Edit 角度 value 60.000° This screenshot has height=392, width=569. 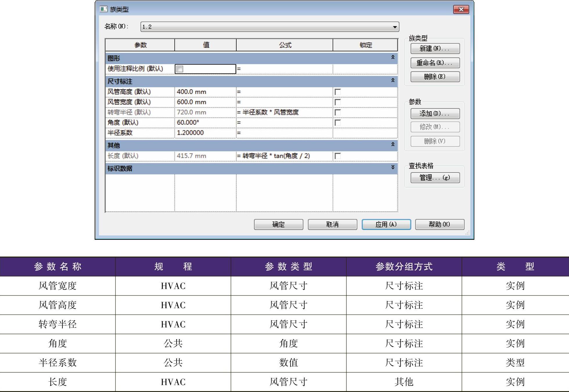tap(205, 123)
